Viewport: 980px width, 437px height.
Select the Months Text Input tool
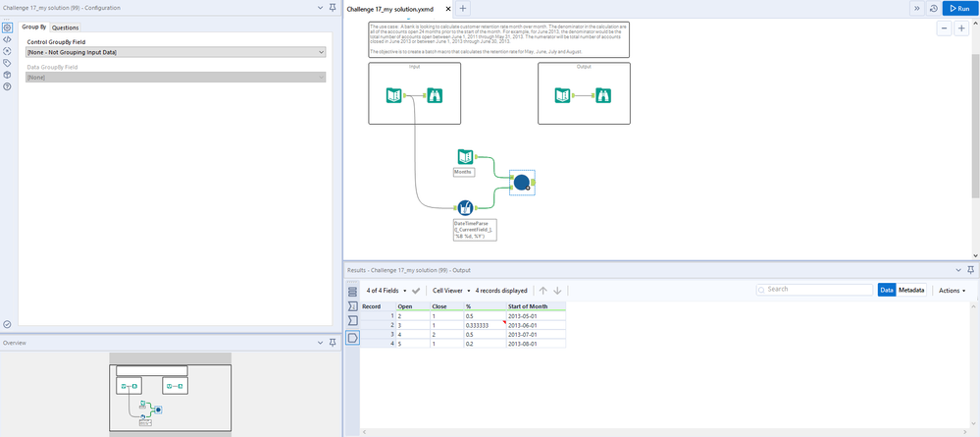pyautogui.click(x=466, y=157)
